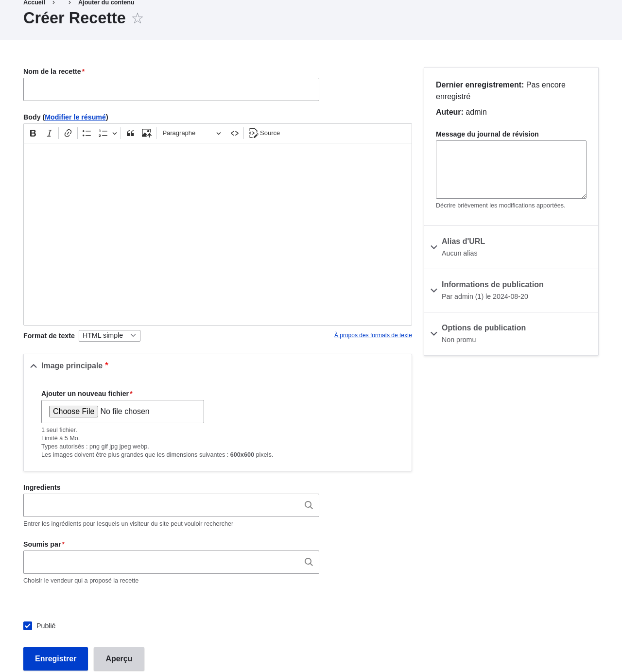This screenshot has height=672, width=622.
Task: Insert a link in Body editor
Action: [68, 133]
